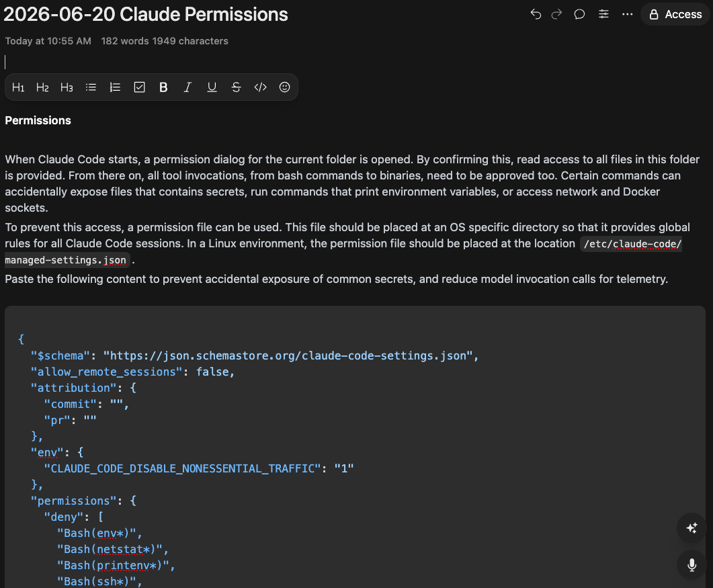The width and height of the screenshot is (713, 588).
Task: Click the "deny" key in code
Action: point(64,517)
